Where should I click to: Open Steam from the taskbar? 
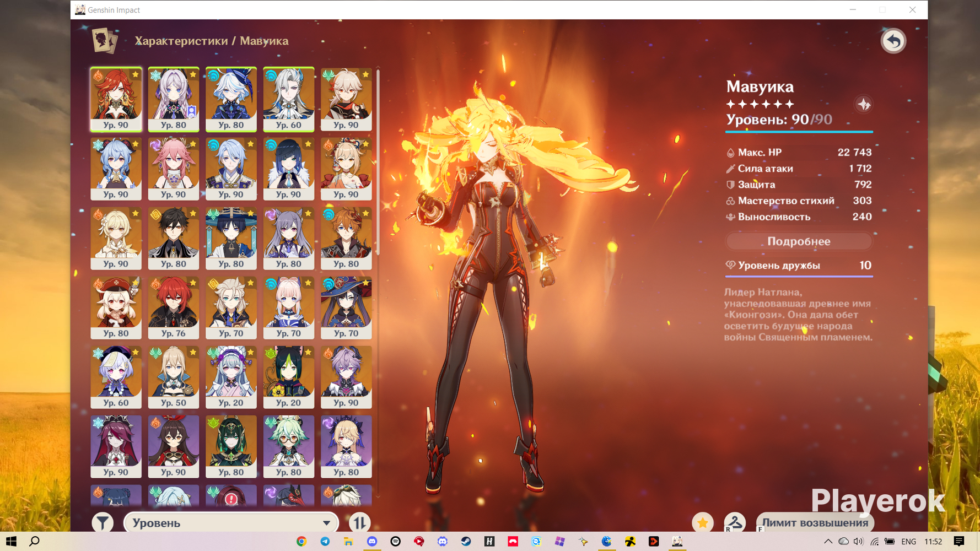[466, 542]
